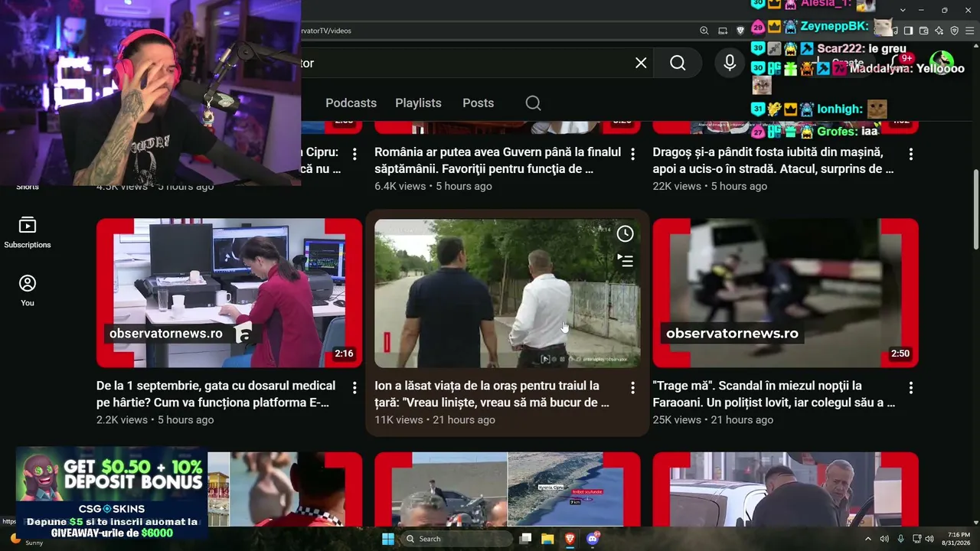Open the Brave Shields lion icon
This screenshot has height=551, width=980.
coord(740,31)
